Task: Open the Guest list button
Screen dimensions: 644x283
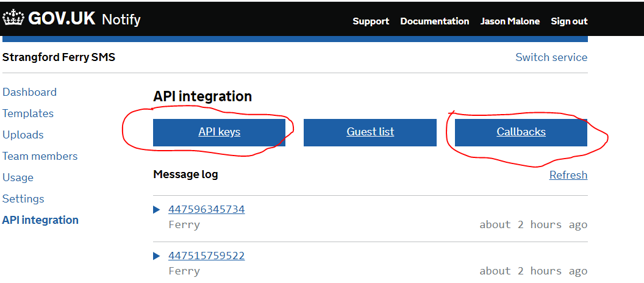Action: [x=370, y=132]
